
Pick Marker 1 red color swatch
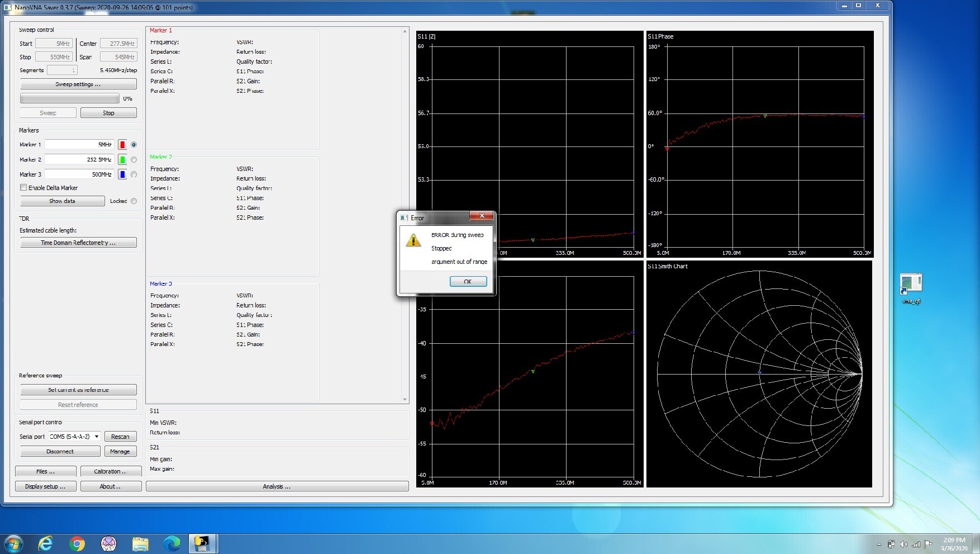pos(122,145)
